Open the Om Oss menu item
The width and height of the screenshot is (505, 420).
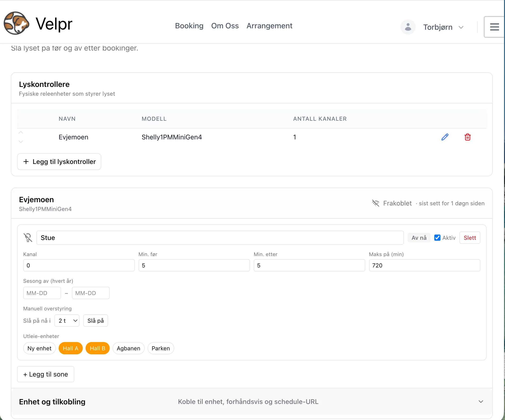click(x=225, y=26)
